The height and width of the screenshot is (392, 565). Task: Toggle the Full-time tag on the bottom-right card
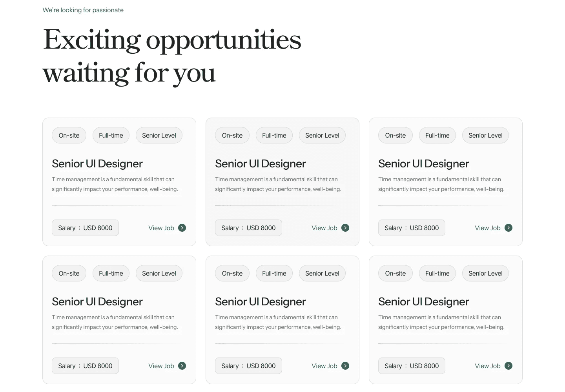[437, 273]
